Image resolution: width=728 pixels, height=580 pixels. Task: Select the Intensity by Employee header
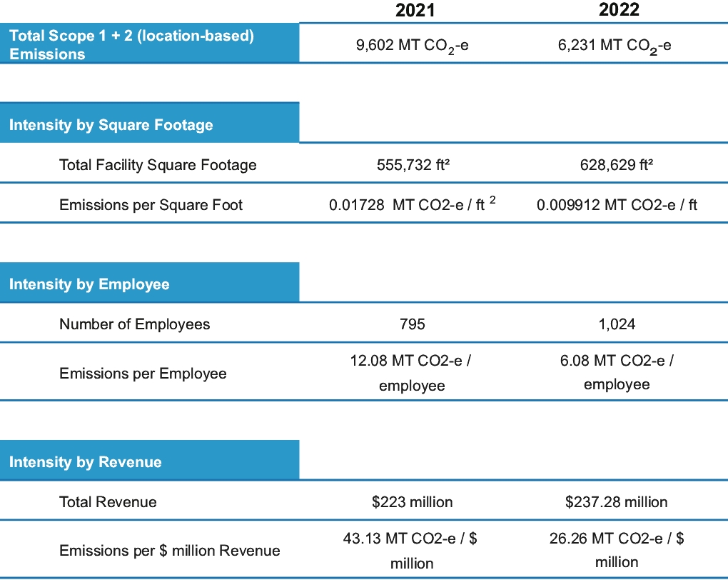point(89,284)
